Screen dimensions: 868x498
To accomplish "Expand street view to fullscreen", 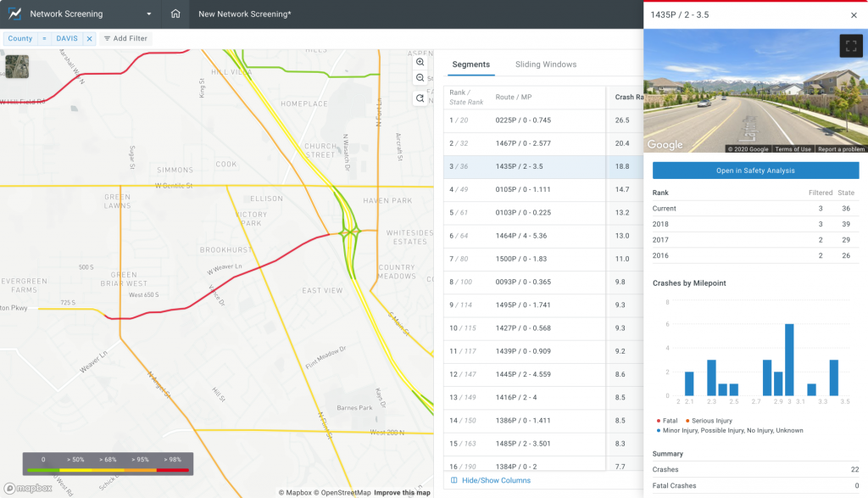I will [850, 46].
